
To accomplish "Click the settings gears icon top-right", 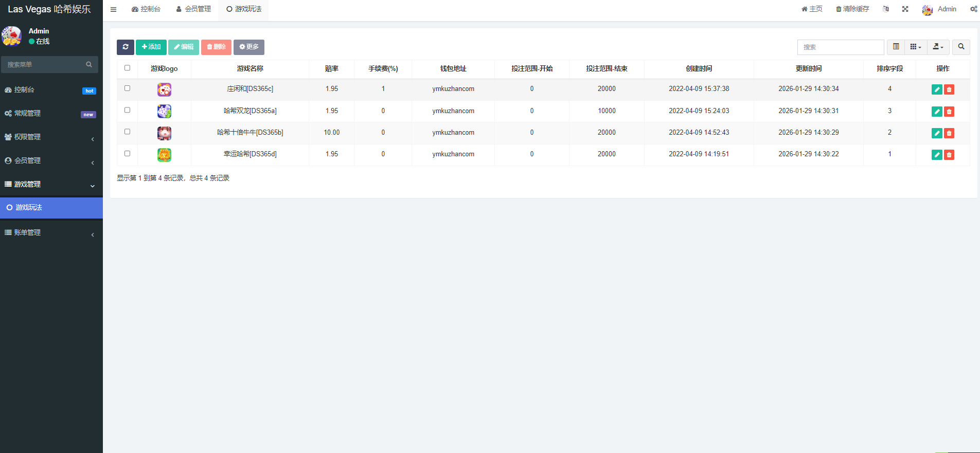I will (973, 9).
